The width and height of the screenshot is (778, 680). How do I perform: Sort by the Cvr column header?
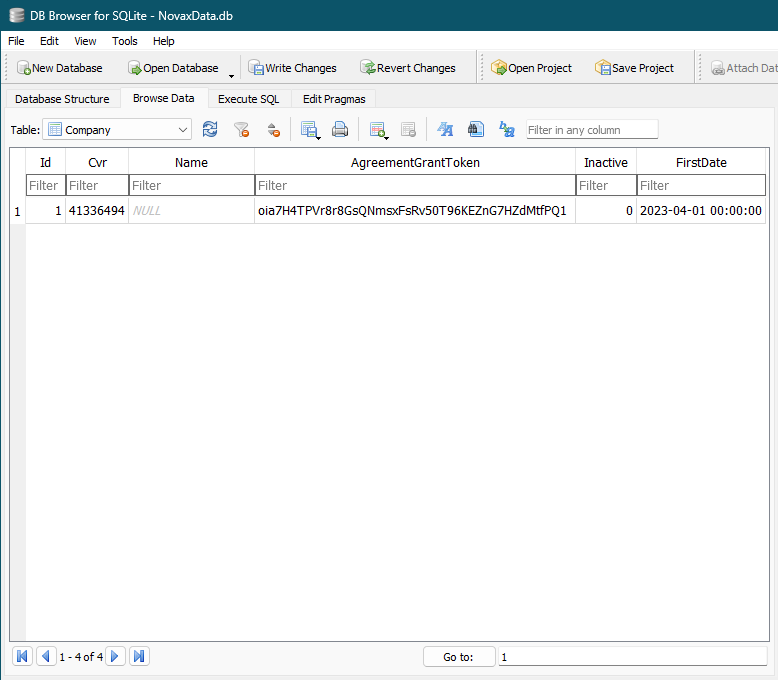[x=97, y=162]
